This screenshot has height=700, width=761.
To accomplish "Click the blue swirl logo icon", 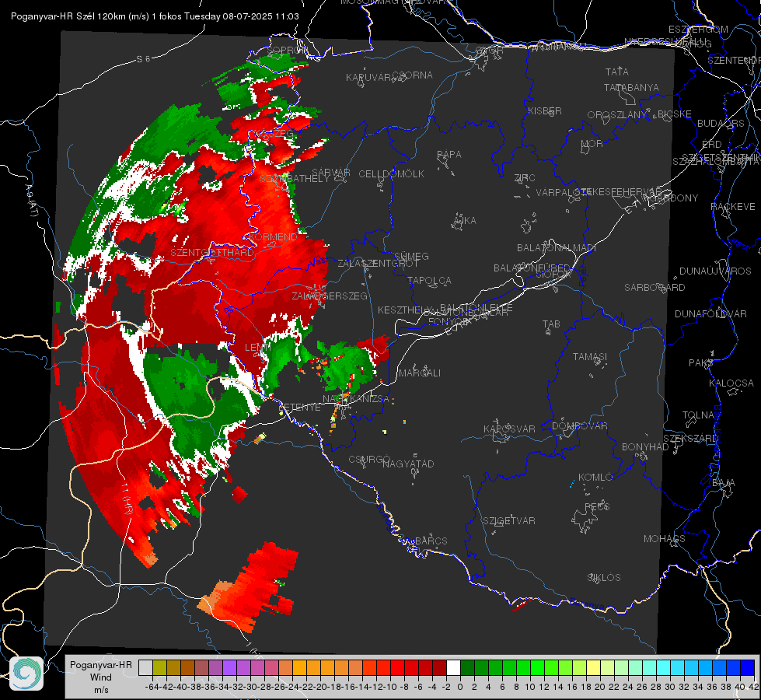I will [x=26, y=674].
